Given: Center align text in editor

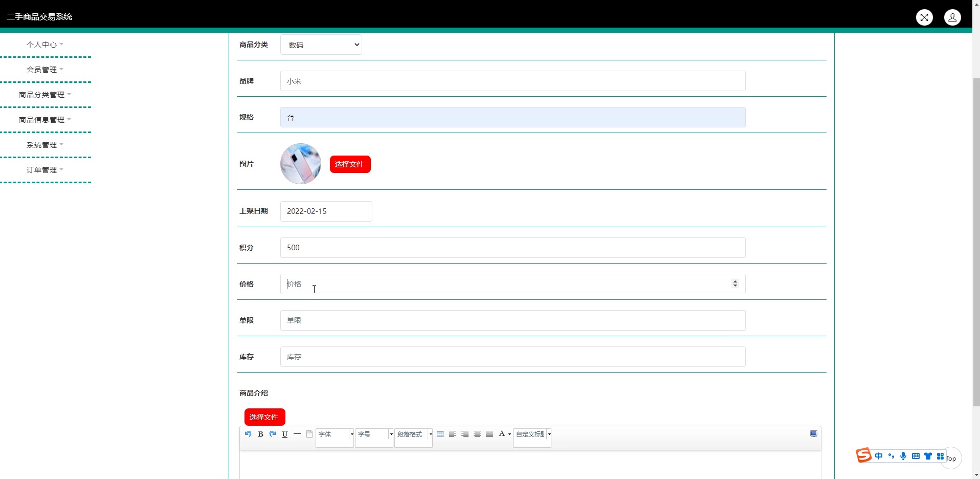Looking at the screenshot, I should (477, 434).
